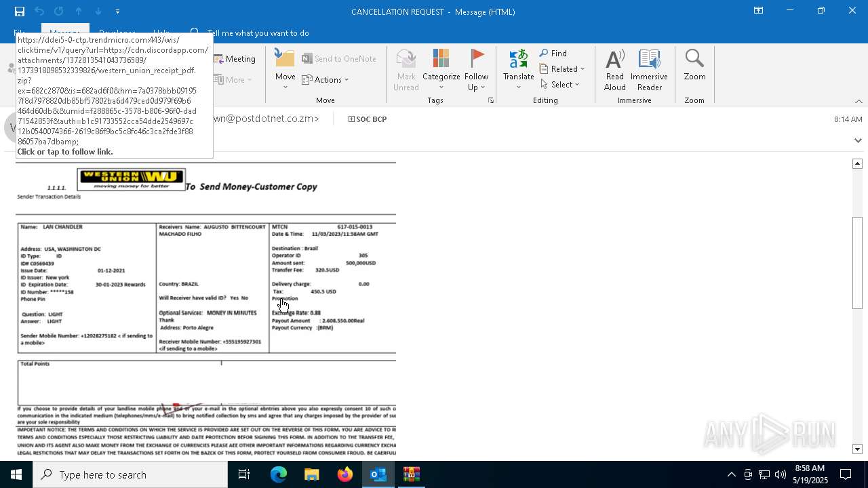The image size is (868, 488).
Task: Show hidden tray icons
Action: click(x=731, y=474)
